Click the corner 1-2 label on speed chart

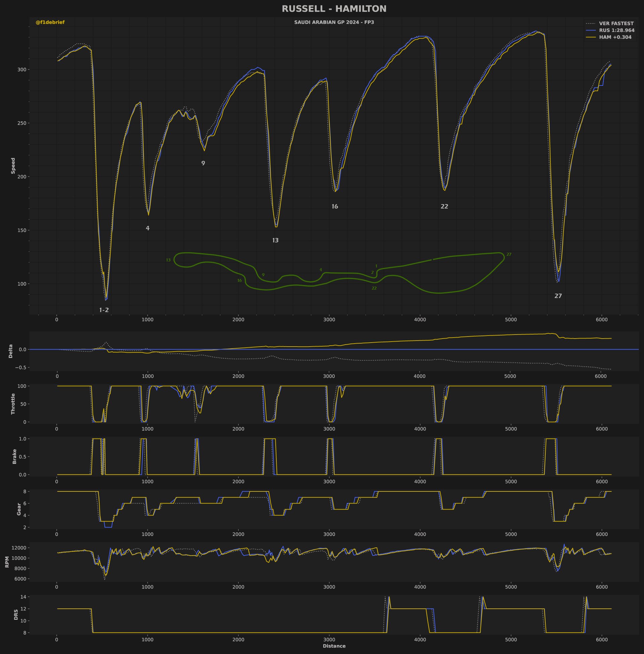tap(104, 310)
